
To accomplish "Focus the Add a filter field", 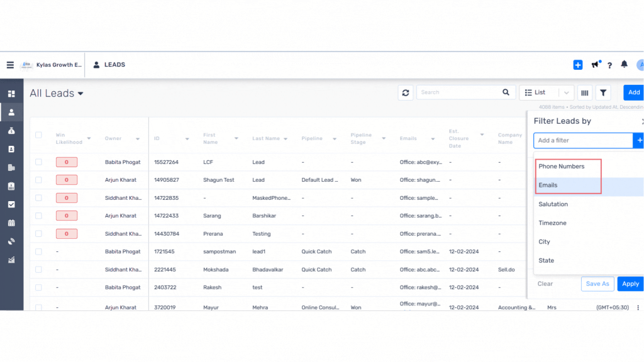I will (x=582, y=140).
